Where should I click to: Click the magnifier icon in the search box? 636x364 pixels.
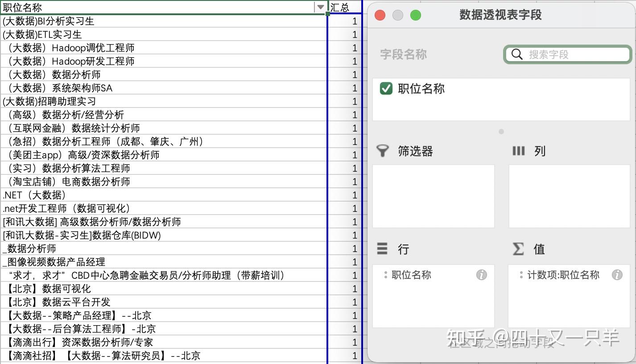[516, 54]
